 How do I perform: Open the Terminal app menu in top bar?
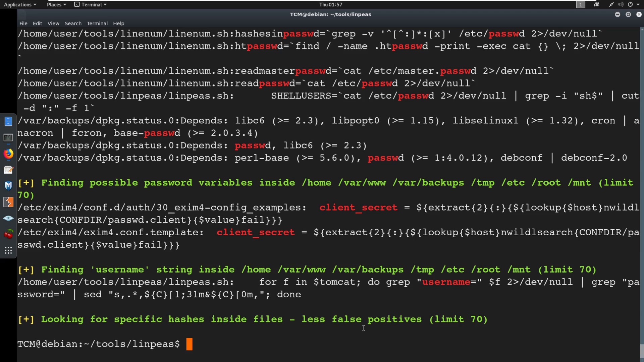coord(90,4)
